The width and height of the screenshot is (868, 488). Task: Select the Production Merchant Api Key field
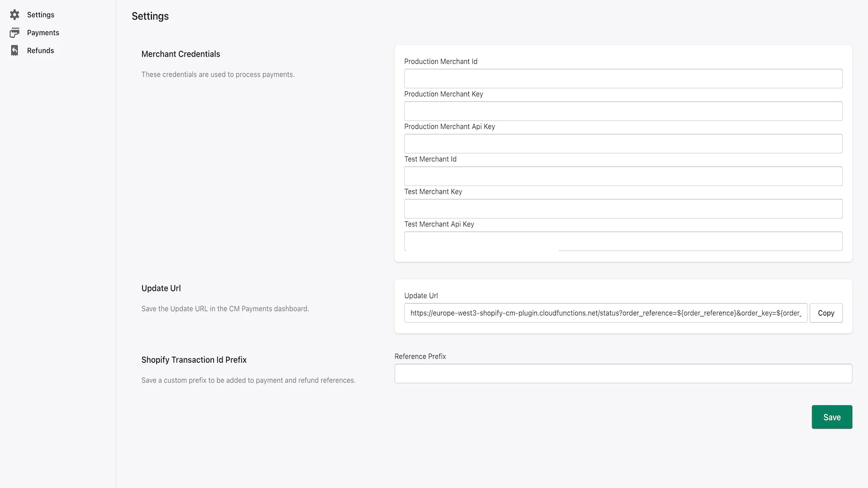coord(623,144)
